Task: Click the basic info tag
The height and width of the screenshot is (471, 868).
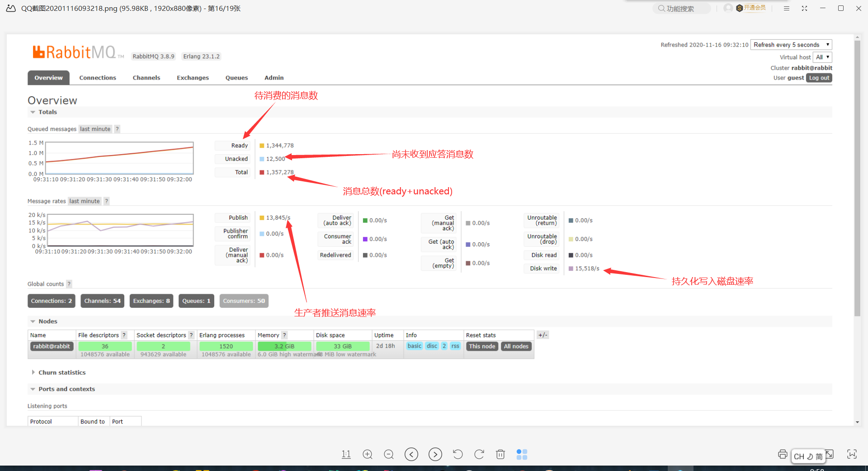Action: point(415,346)
